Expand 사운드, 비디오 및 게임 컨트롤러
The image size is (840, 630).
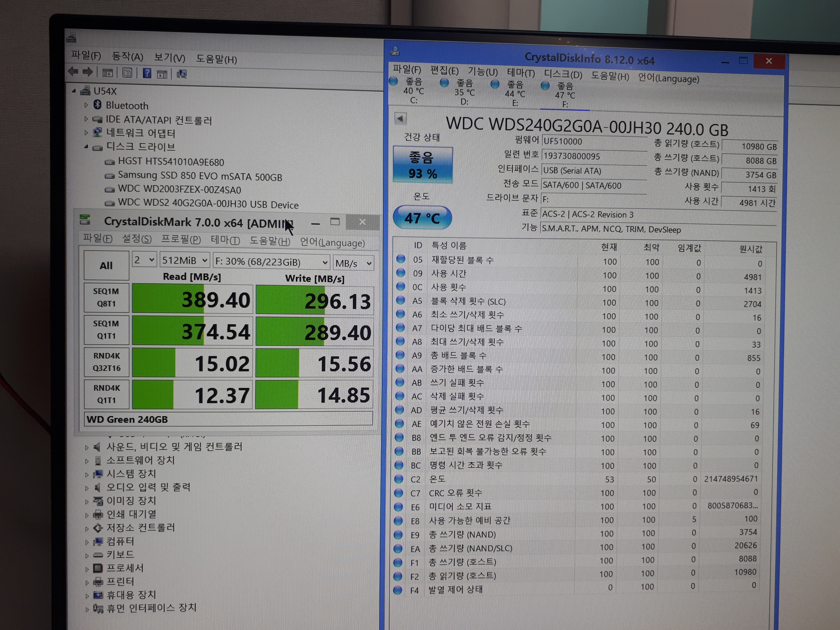coord(86,447)
